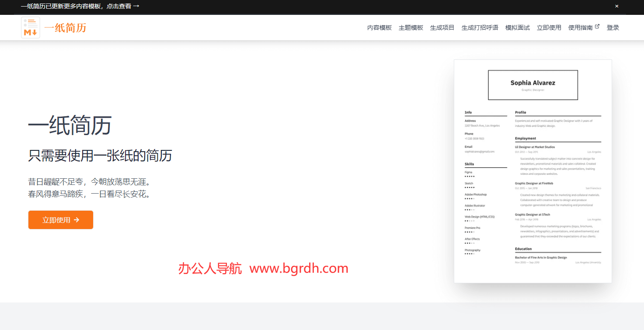Click the Sophia Alvarez resume preview image
Image resolution: width=644 pixels, height=330 pixels.
[x=533, y=171]
